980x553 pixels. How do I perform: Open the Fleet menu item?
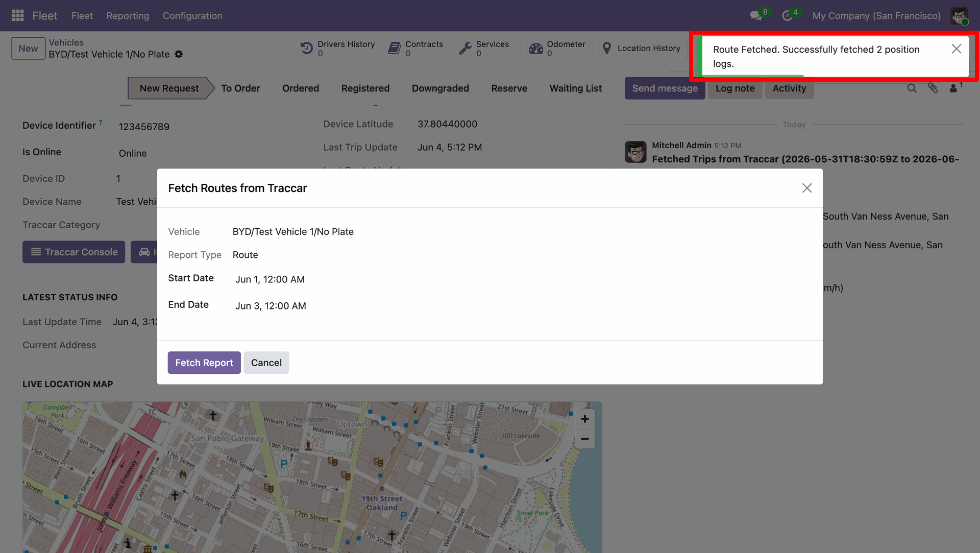(x=82, y=16)
